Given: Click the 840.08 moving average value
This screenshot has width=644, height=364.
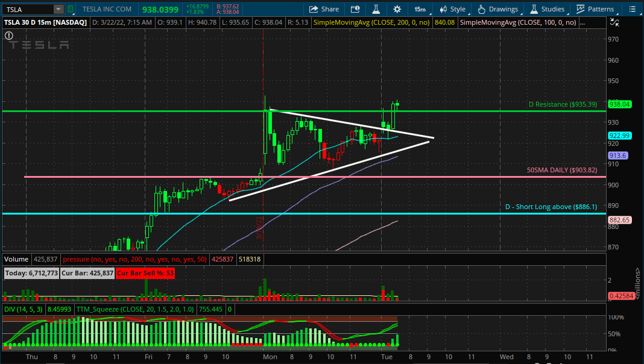Looking at the screenshot, I should point(445,22).
